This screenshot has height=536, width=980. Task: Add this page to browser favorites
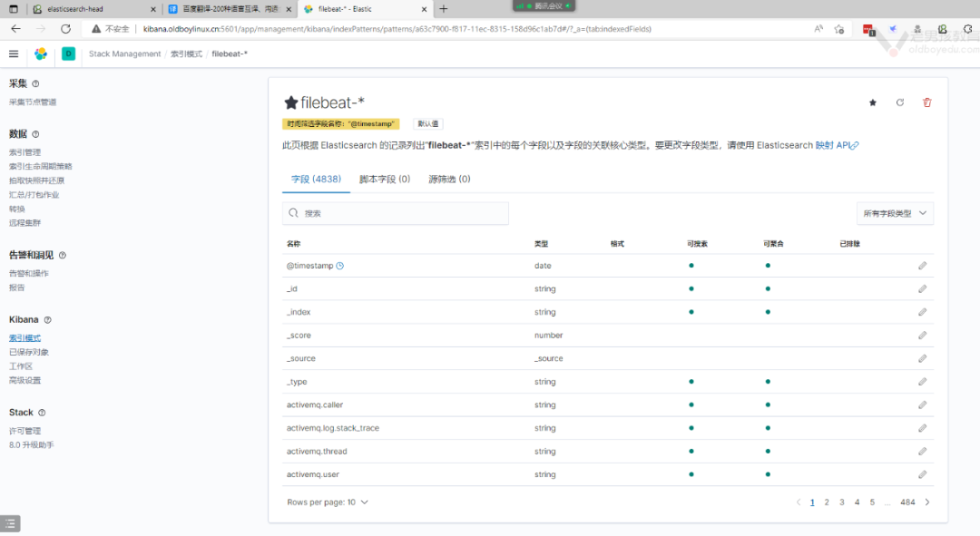click(x=838, y=29)
